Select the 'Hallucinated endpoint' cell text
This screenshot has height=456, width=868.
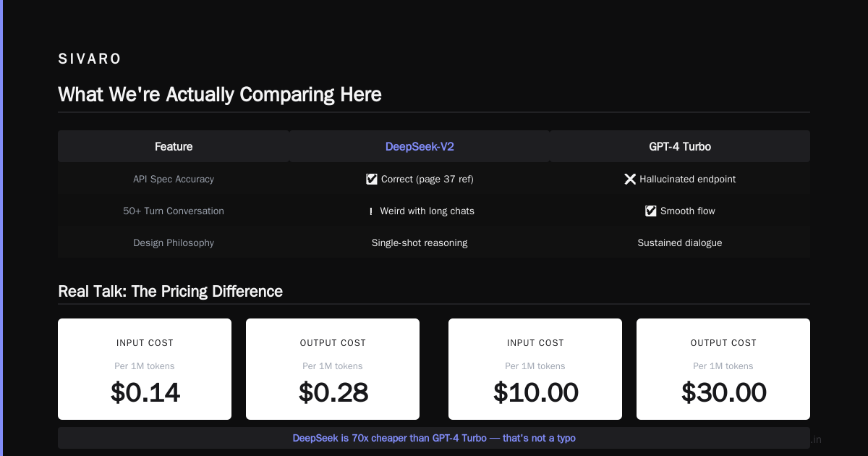tap(688, 179)
